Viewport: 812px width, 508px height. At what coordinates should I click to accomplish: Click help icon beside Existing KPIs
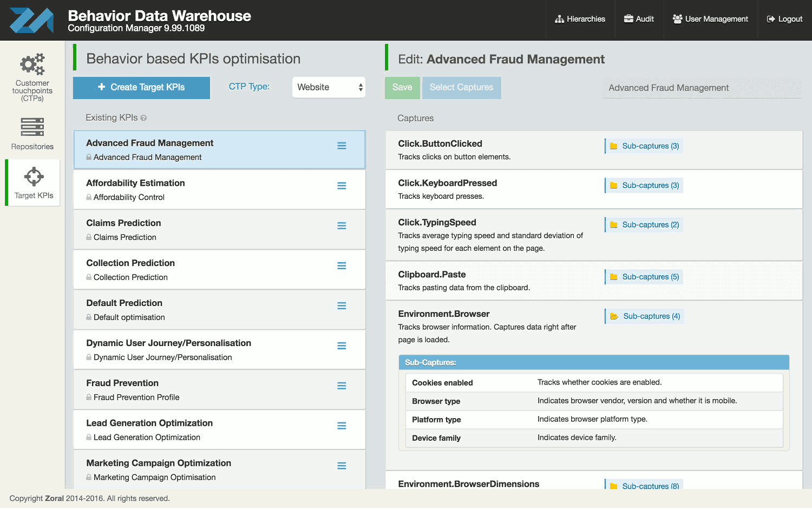click(143, 118)
